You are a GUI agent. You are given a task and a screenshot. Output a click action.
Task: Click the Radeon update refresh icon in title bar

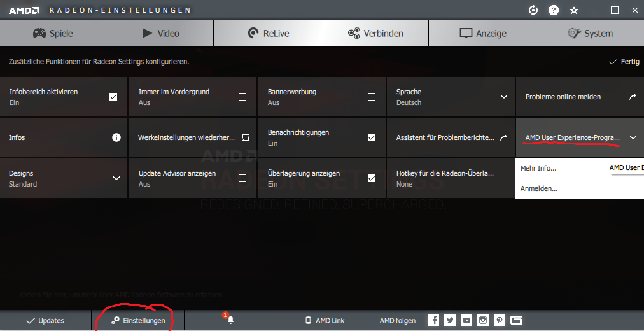pyautogui.click(x=533, y=10)
